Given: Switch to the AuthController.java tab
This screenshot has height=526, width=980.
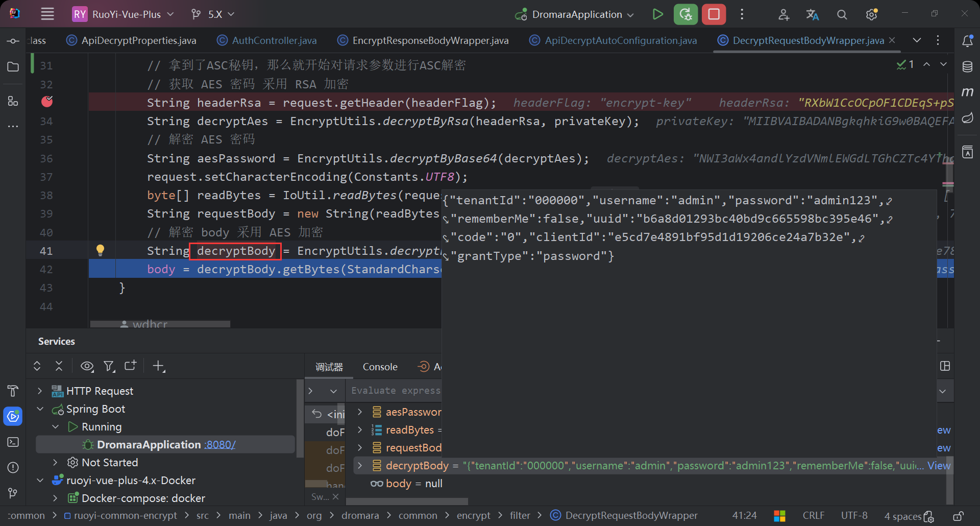Looking at the screenshot, I should point(274,40).
